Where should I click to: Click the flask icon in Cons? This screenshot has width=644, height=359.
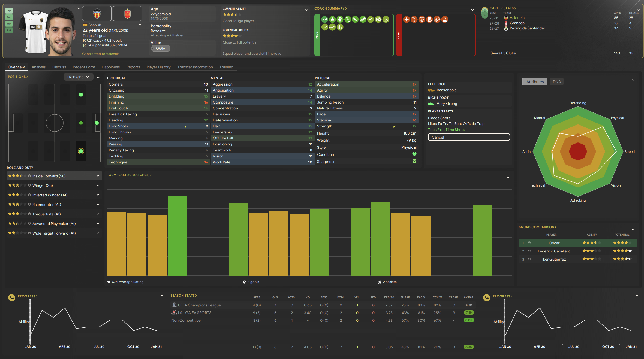(445, 19)
